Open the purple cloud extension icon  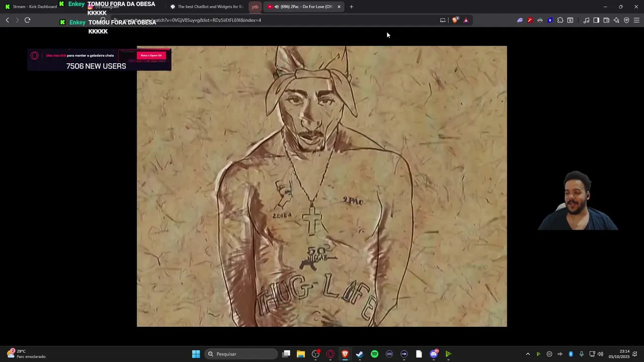pyautogui.click(x=520, y=20)
